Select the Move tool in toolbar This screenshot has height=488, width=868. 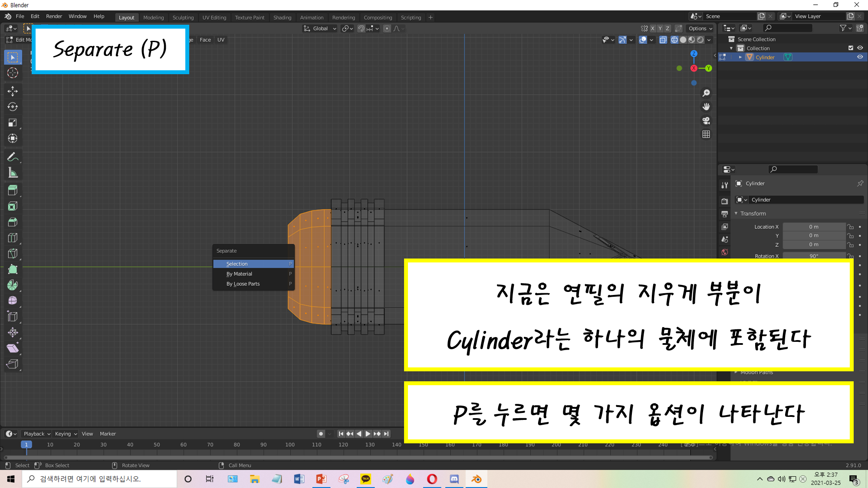(x=13, y=91)
